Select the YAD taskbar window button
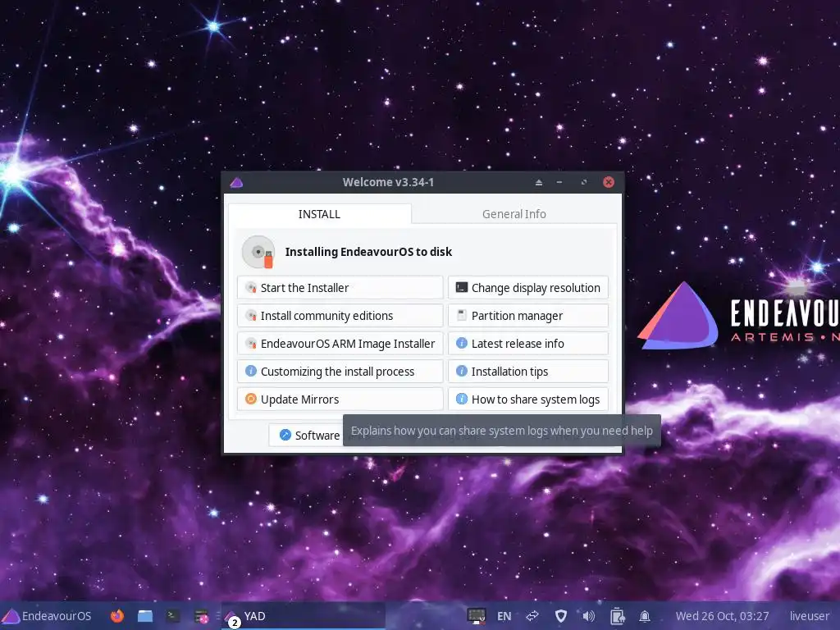Screen dimensions: 840x630 (304, 616)
